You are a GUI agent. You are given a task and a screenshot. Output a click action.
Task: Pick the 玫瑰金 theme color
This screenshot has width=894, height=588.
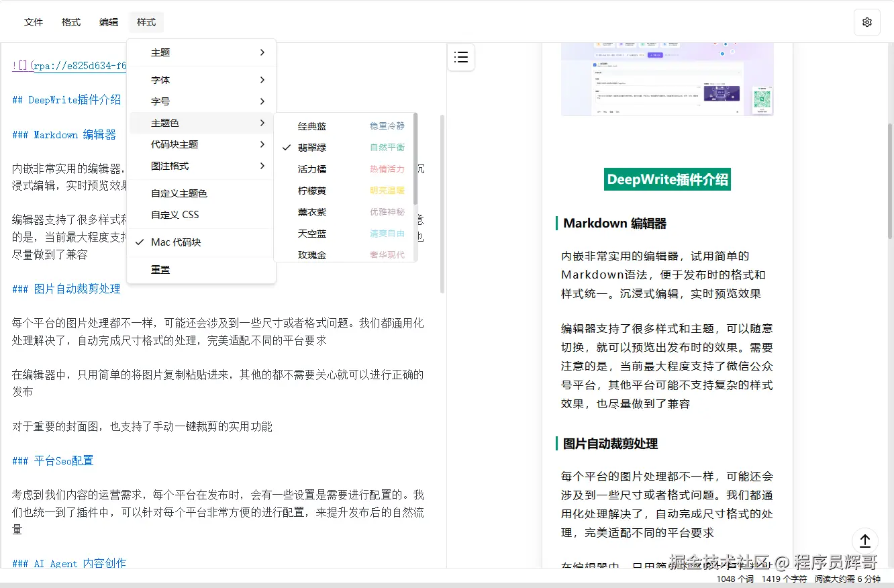click(x=344, y=254)
